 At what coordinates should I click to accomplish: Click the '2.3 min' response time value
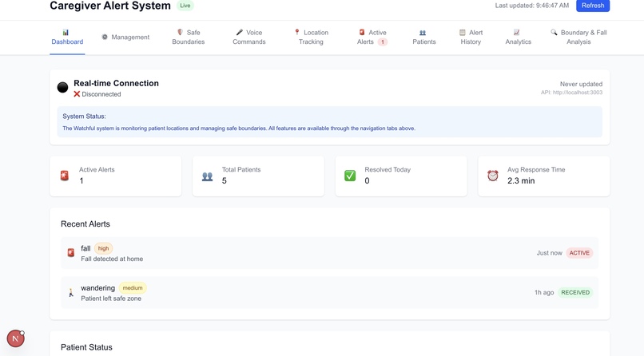(x=521, y=181)
